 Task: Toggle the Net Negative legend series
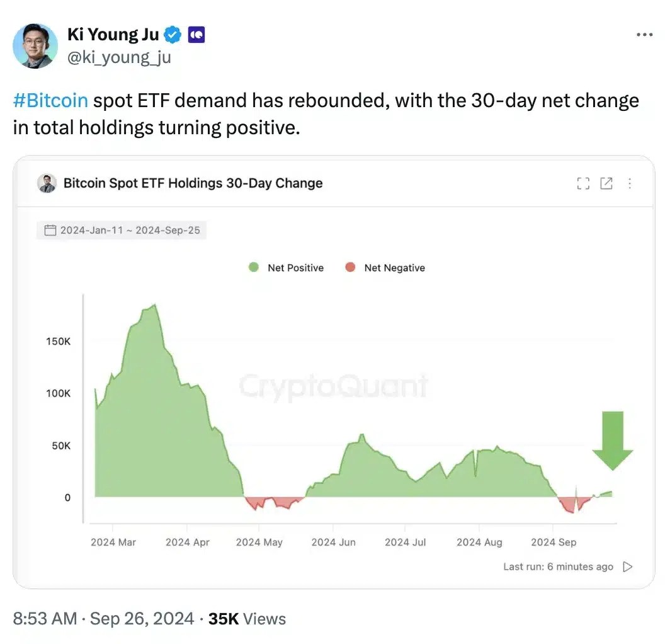click(x=385, y=268)
